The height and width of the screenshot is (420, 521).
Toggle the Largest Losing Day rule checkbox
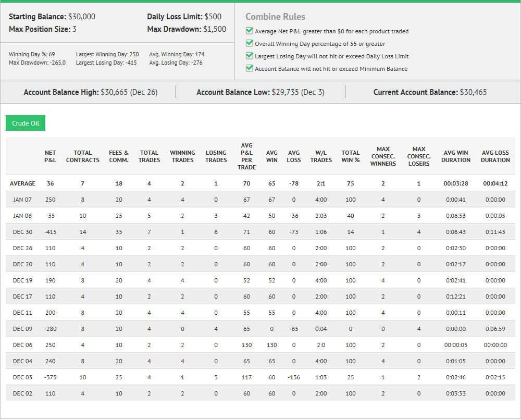tap(249, 56)
